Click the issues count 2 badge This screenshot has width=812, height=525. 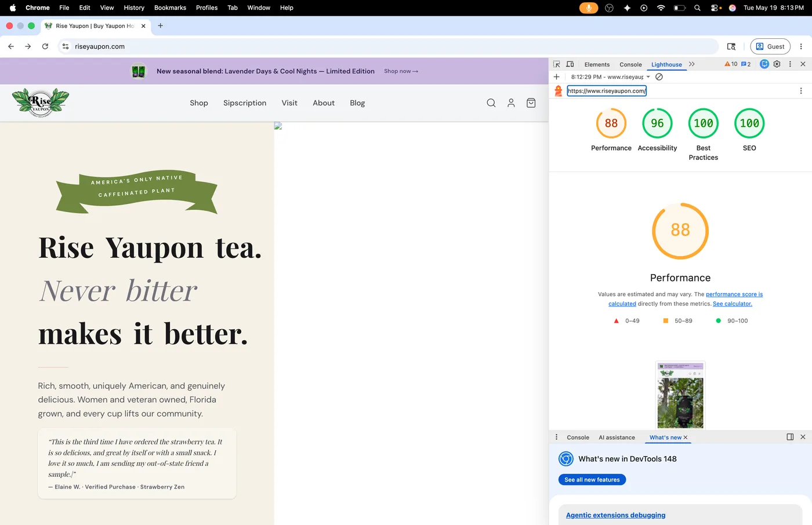[746, 64]
